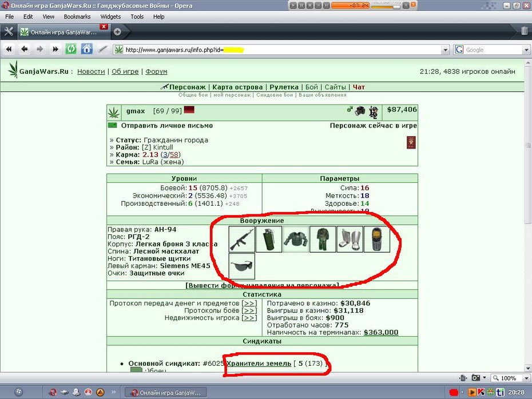Open the light armor class 3 image
The image size is (532, 399).
coord(296,240)
